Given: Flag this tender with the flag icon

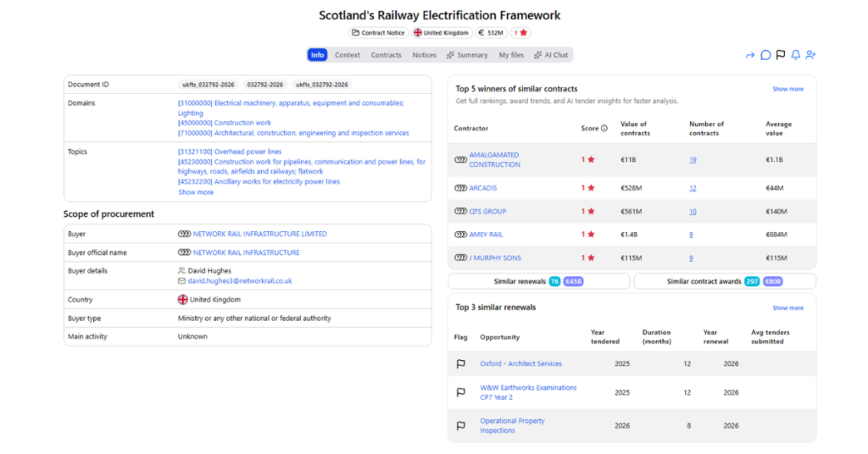Looking at the screenshot, I should point(781,55).
